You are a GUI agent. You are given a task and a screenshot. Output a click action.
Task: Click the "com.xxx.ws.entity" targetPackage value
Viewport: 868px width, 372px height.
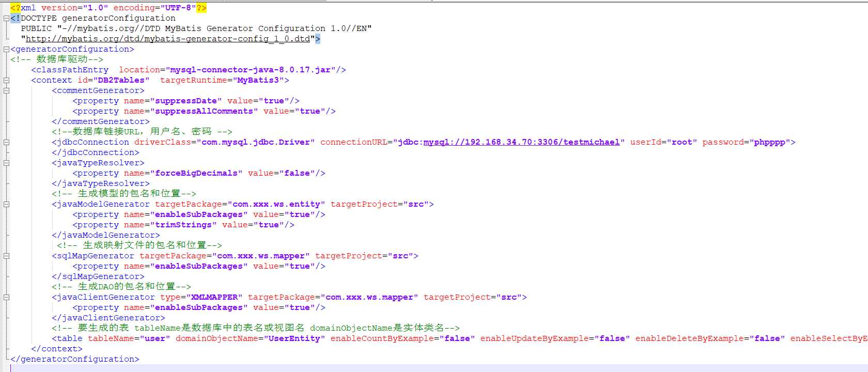click(276, 204)
